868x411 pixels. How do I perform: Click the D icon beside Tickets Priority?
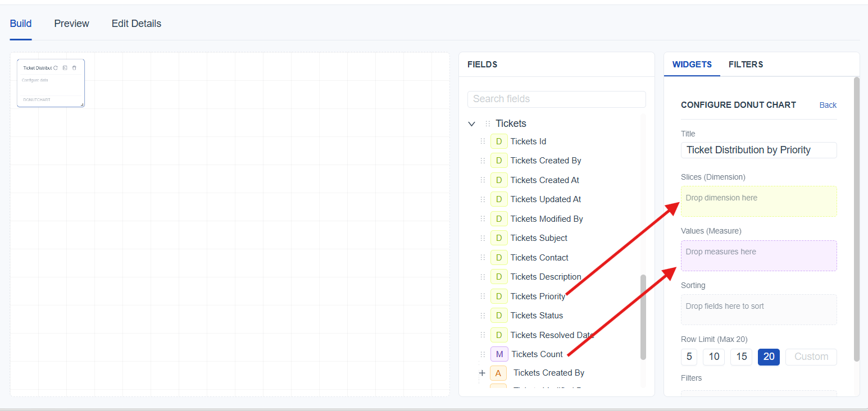498,296
